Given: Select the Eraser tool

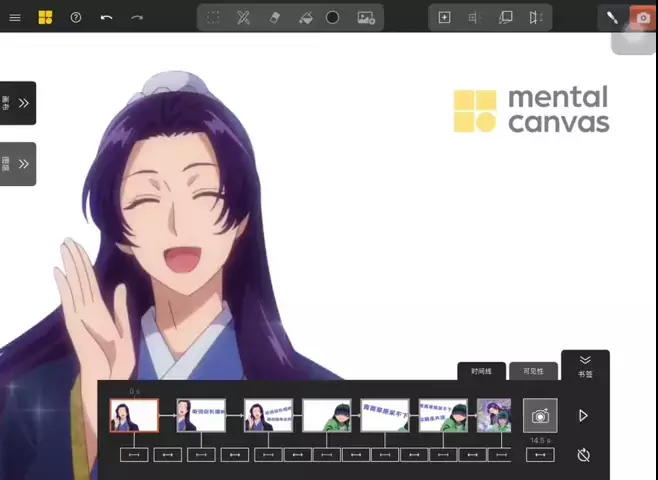Looking at the screenshot, I should tap(274, 18).
